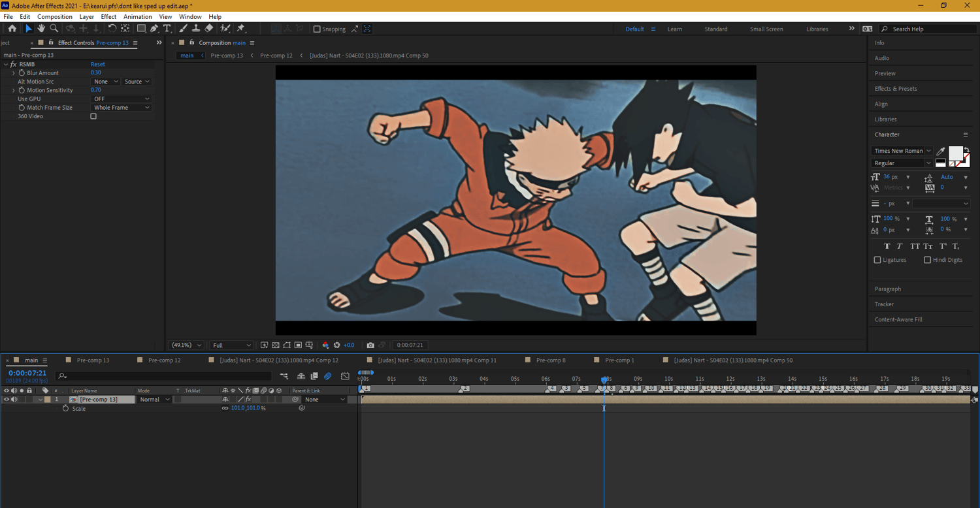Open the Content-Aware Fill panel
Image resolution: width=980 pixels, height=508 pixels.
(898, 319)
